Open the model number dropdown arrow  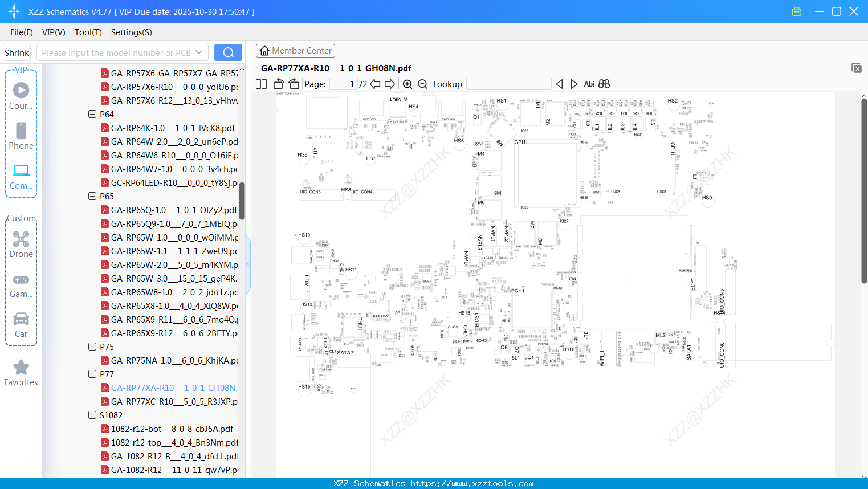(x=199, y=52)
